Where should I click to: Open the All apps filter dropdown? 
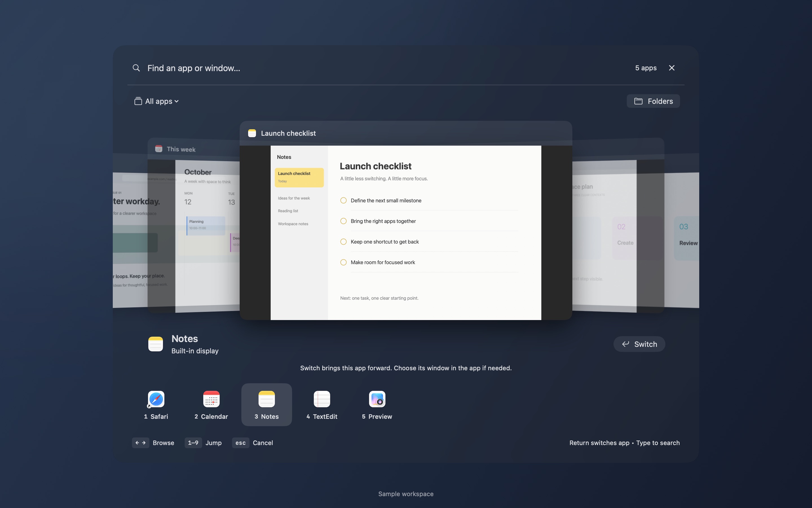tap(156, 101)
